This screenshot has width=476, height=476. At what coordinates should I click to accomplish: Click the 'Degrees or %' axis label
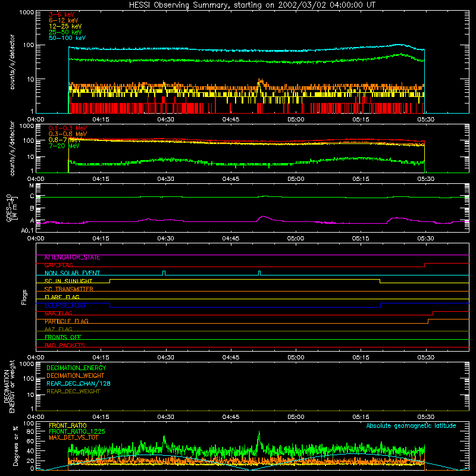tap(15, 446)
